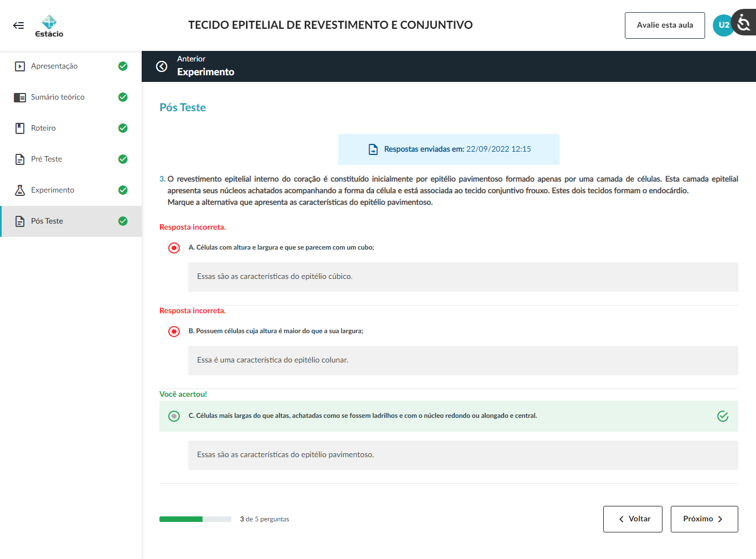Select radio button for answer C
756x559 pixels.
pos(174,416)
